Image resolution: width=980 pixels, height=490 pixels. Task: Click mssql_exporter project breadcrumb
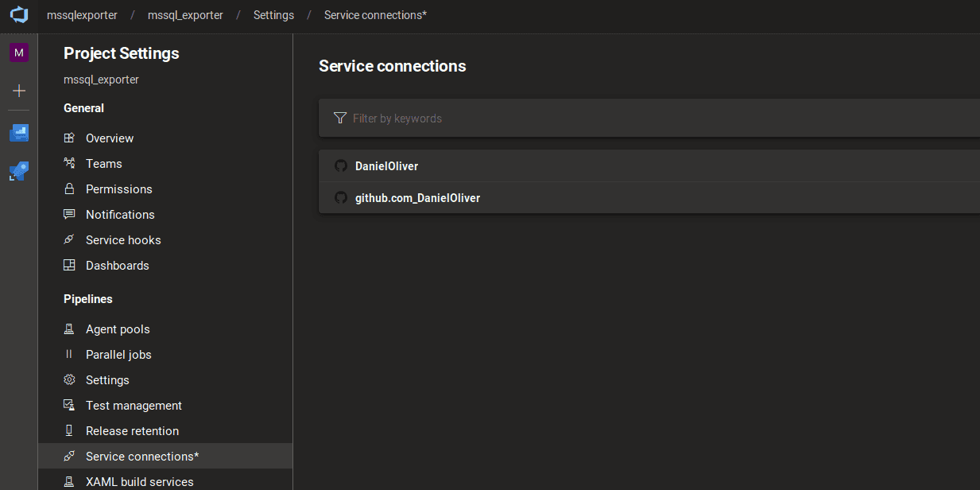click(185, 15)
